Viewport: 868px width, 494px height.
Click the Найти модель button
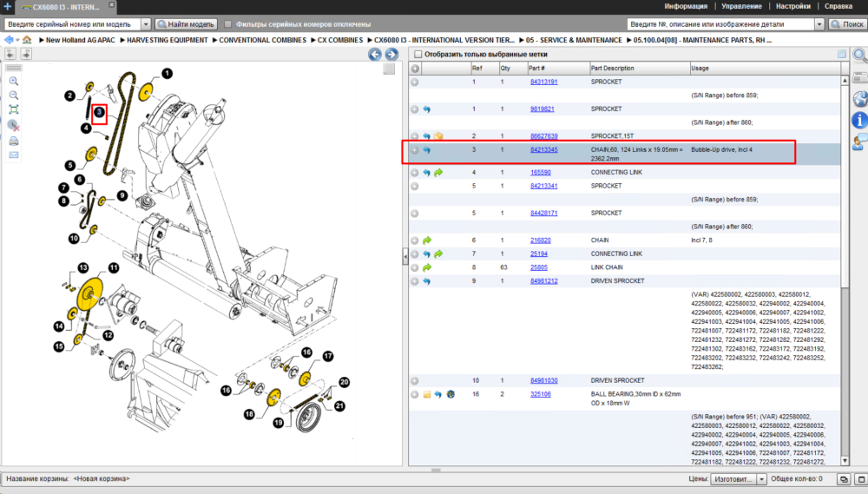186,24
